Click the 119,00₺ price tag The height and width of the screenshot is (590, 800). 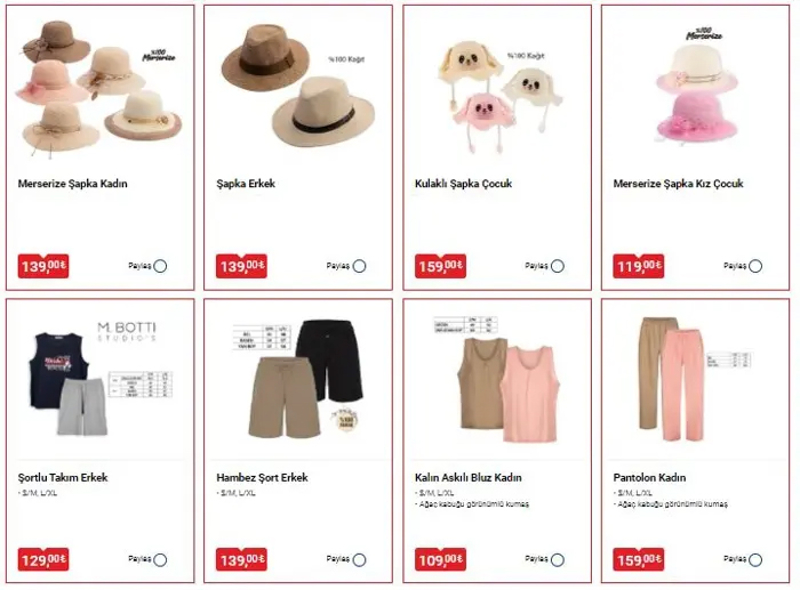point(638,266)
